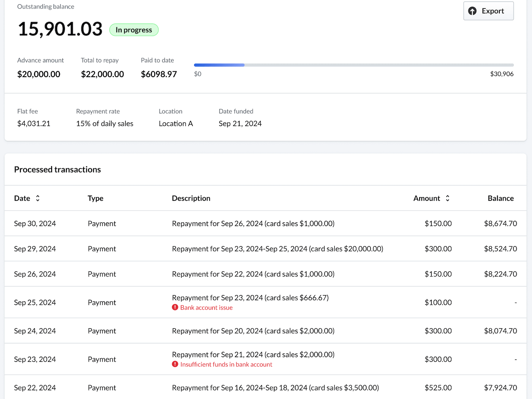Click the upload arrow icon in Export
Image resolution: width=532 pixels, height=399 pixels.
472,11
